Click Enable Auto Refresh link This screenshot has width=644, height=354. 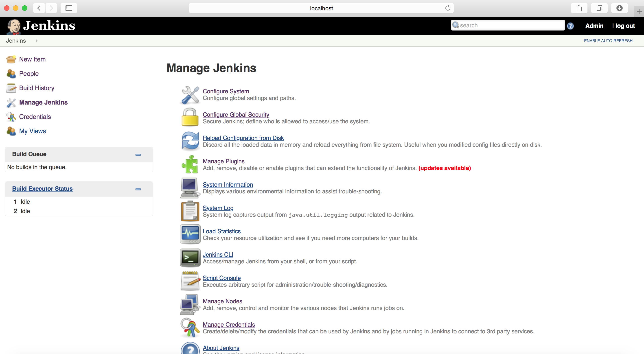(x=608, y=41)
